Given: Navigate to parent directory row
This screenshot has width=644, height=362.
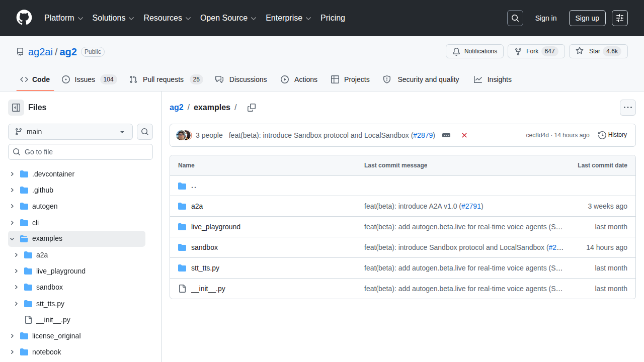Looking at the screenshot, I should (x=403, y=186).
